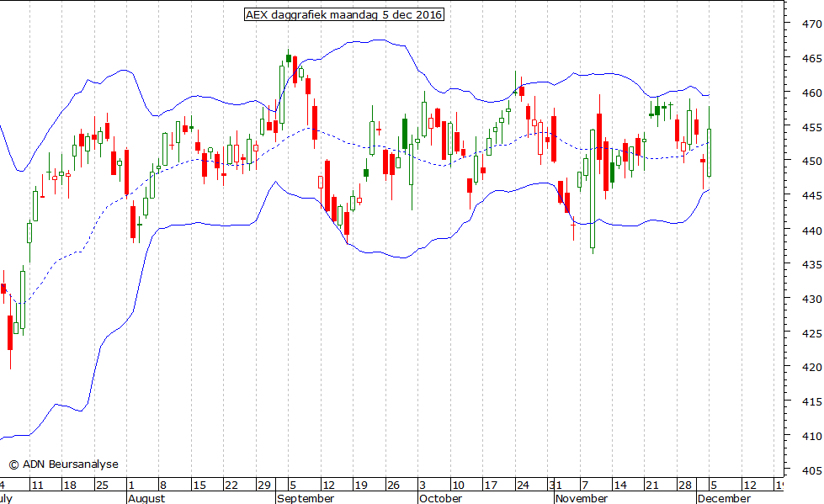Image resolution: width=824 pixels, height=504 pixels.
Task: Select the 405 price axis label
Action: (812, 471)
